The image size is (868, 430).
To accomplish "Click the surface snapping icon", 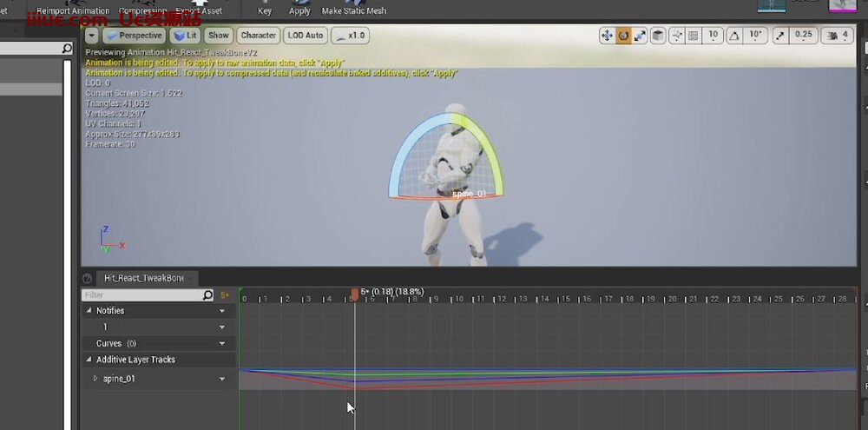I will 676,36.
